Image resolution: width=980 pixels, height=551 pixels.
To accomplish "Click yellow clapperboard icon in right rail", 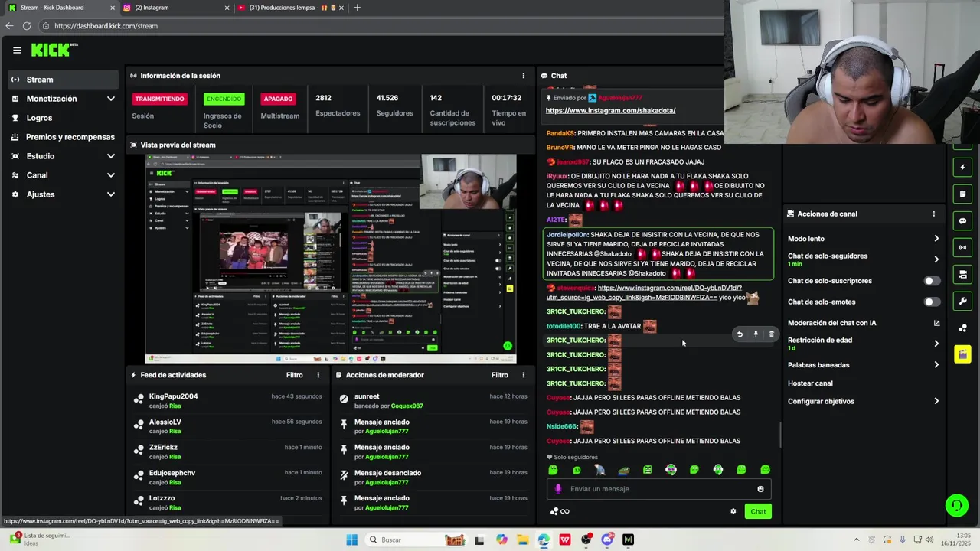I will 962,354.
